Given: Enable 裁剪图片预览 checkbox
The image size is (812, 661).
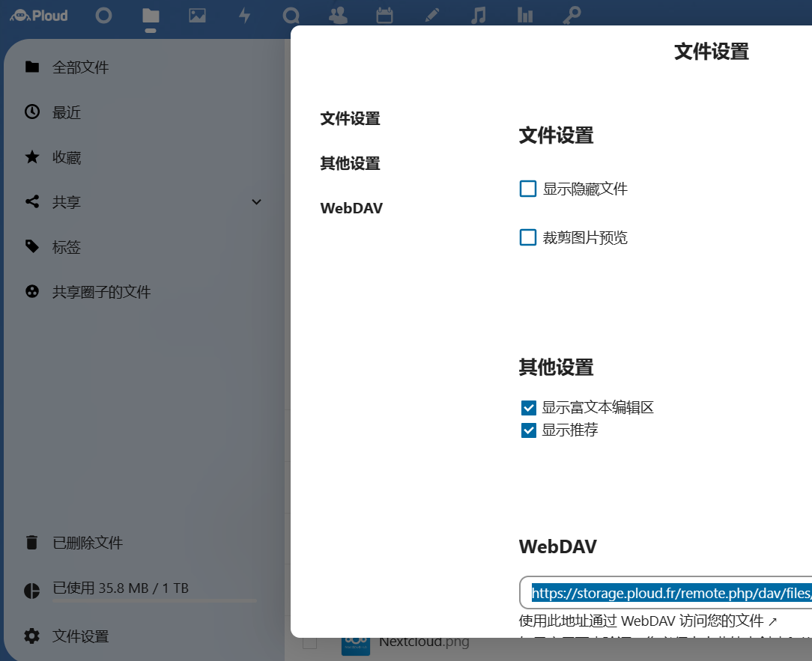Looking at the screenshot, I should click(x=527, y=237).
